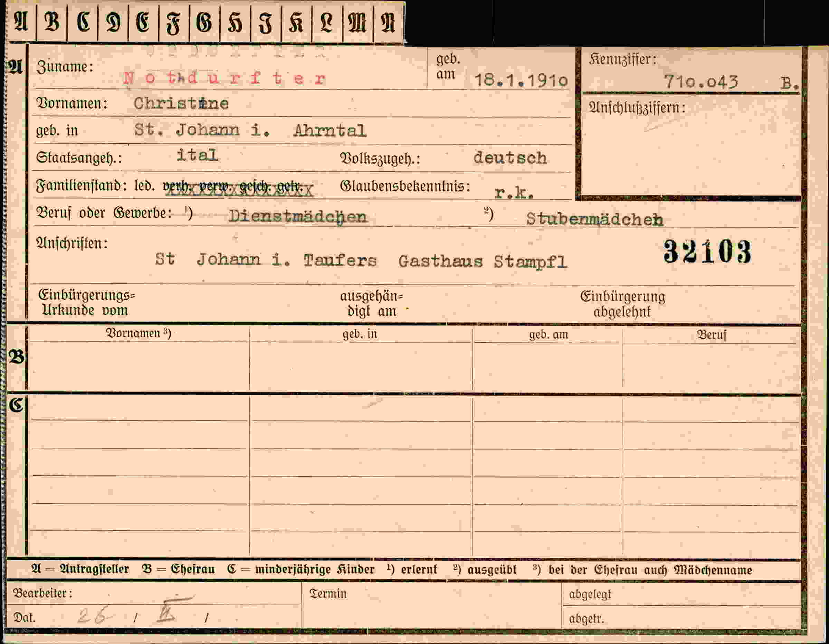Click the section A margin letter
The image size is (829, 644).
coord(15,67)
